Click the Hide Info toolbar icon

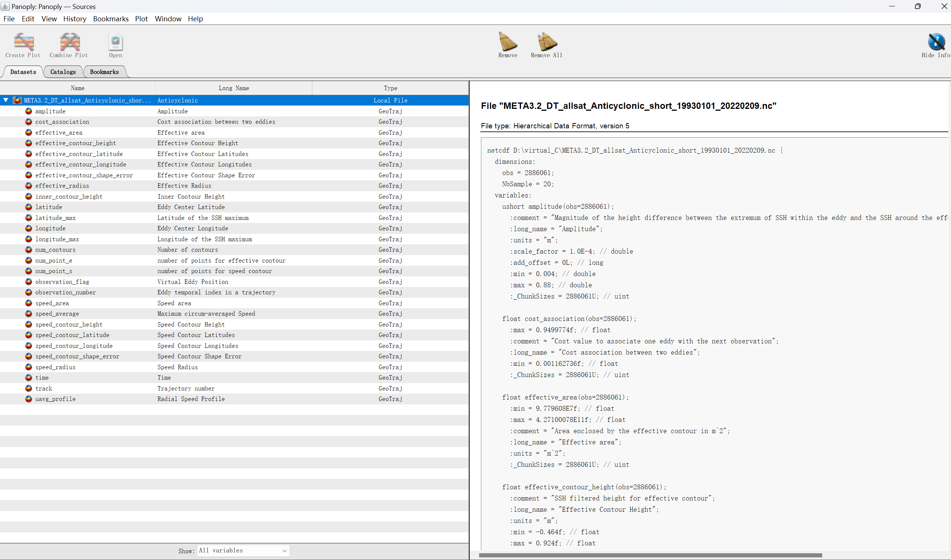click(x=936, y=42)
